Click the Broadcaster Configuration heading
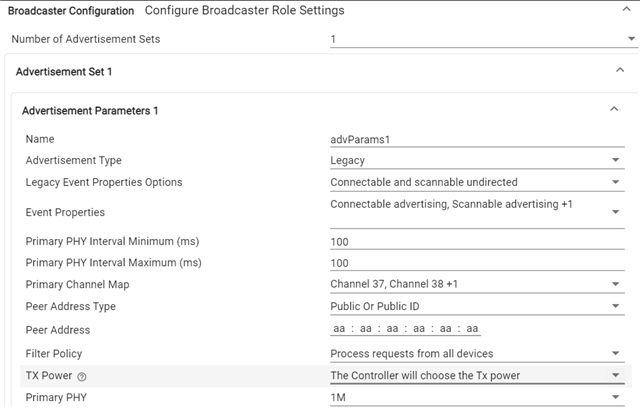Viewport: 640px width, 408px height. [71, 11]
